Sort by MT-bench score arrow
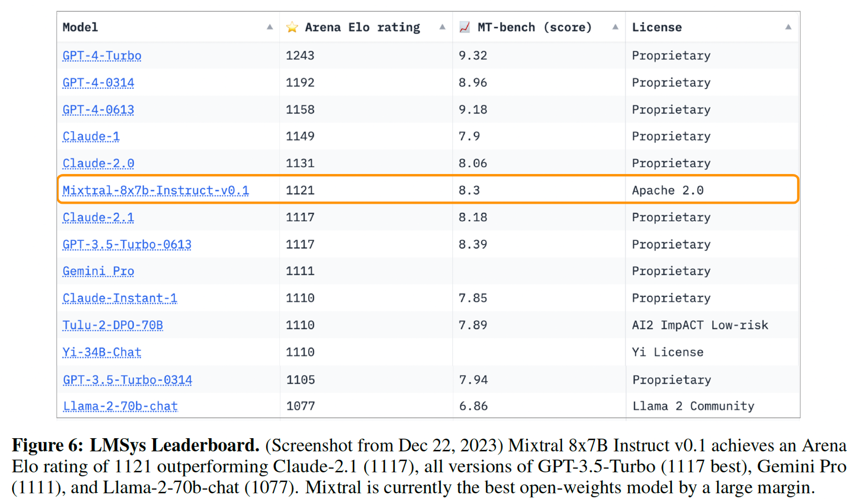The image size is (859, 504). (x=615, y=27)
